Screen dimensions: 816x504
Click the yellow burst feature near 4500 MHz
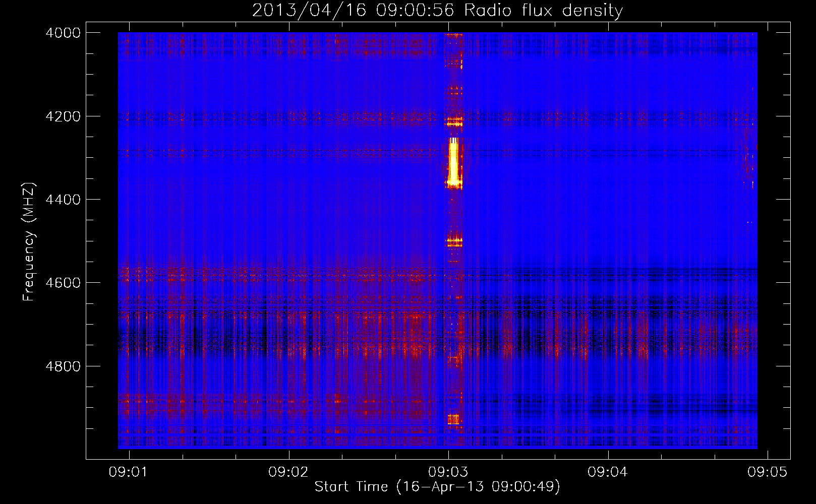(x=454, y=242)
